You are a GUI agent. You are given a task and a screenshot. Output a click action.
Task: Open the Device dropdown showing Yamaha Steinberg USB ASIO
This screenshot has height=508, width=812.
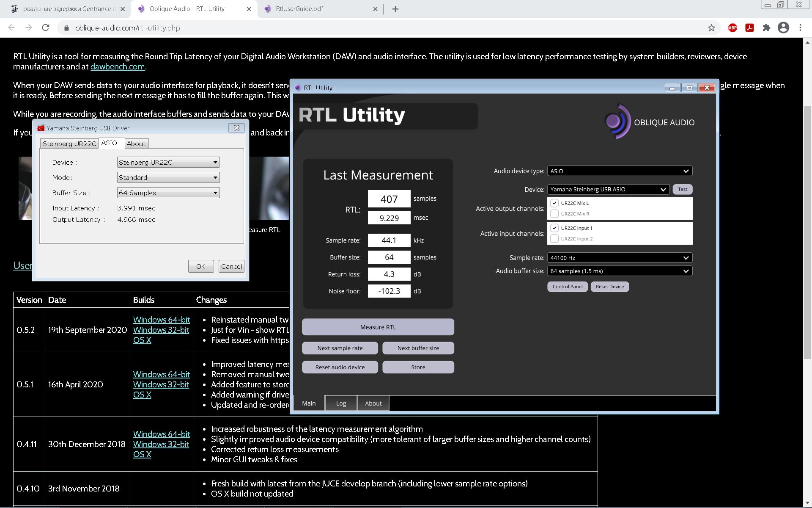(x=608, y=189)
